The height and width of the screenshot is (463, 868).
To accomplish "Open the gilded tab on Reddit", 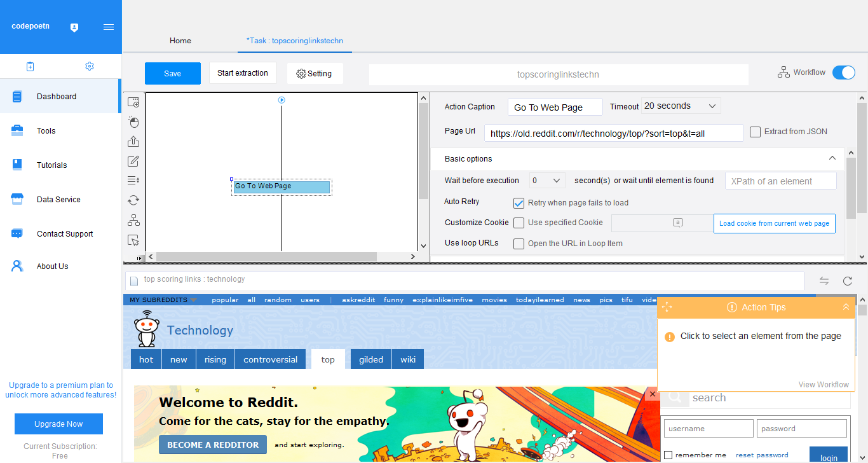I will [x=371, y=359].
